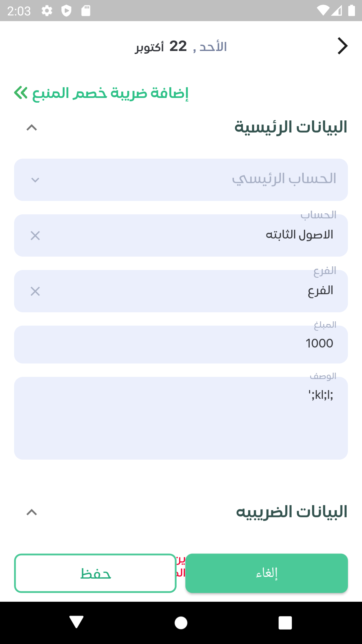Image resolution: width=362 pixels, height=644 pixels.
Task: Tap the إضافة ضريبة خصم المنبع title
Action: pos(110,93)
